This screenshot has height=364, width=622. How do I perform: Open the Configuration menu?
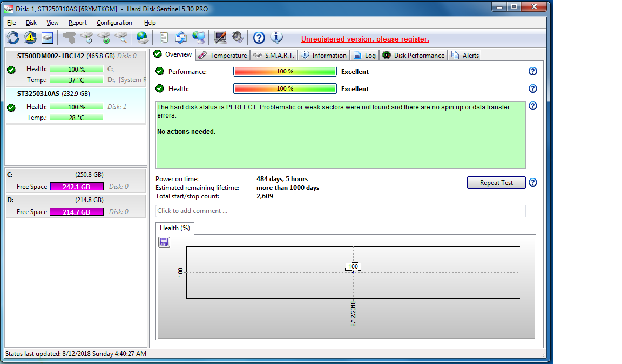tap(114, 23)
